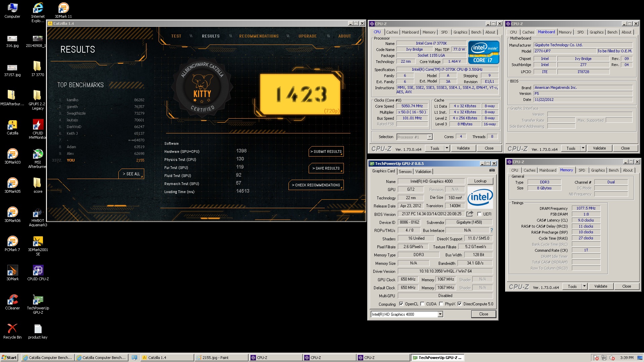Screen dimensions: 644x362
Task: Toggle the PhysX computing checkbox
Action: tap(441, 304)
